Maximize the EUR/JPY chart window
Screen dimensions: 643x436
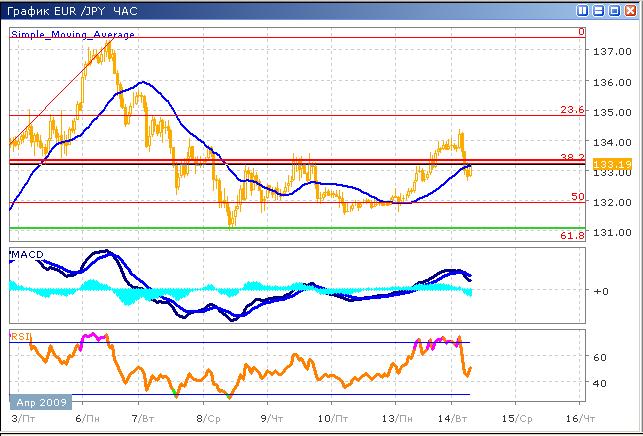(x=614, y=9)
